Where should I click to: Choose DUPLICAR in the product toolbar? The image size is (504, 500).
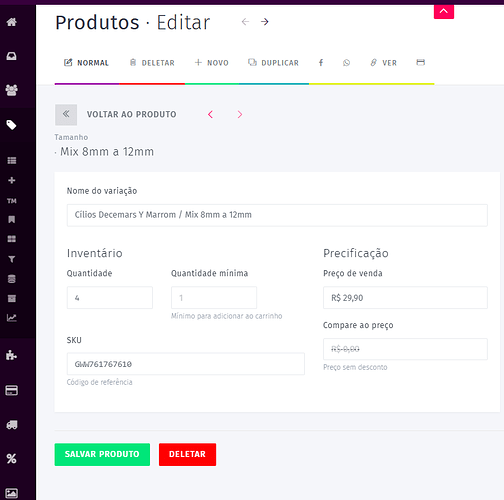coord(273,63)
